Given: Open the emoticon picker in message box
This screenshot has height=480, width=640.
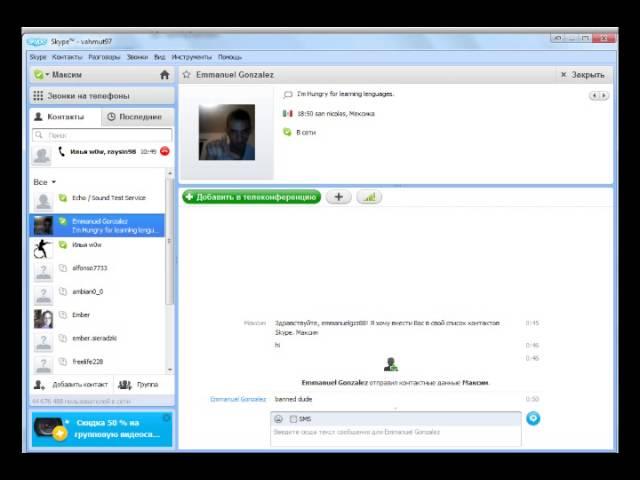Looking at the screenshot, I should coord(279,419).
